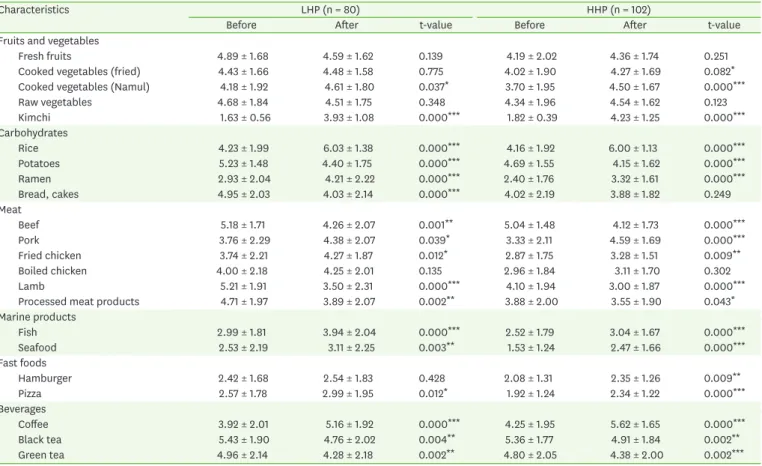Click the Hamburger row label
The width and height of the screenshot is (762, 466).
45,379
